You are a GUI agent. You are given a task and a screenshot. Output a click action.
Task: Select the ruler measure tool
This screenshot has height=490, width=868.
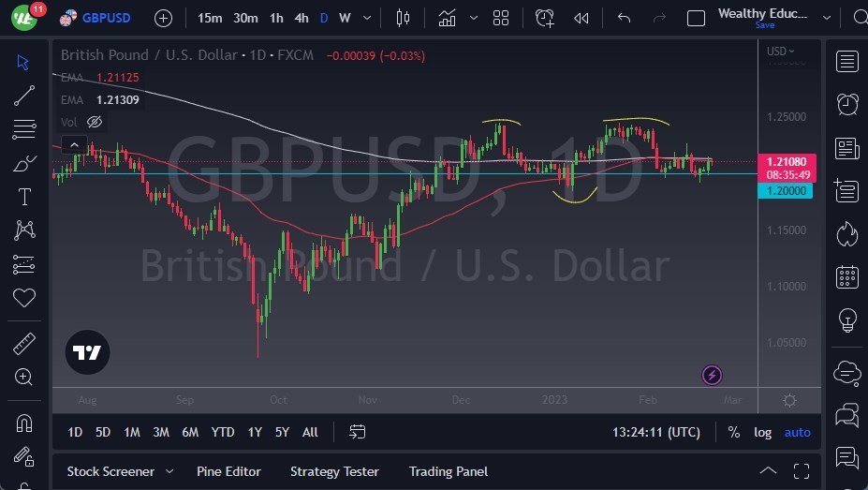[x=23, y=344]
